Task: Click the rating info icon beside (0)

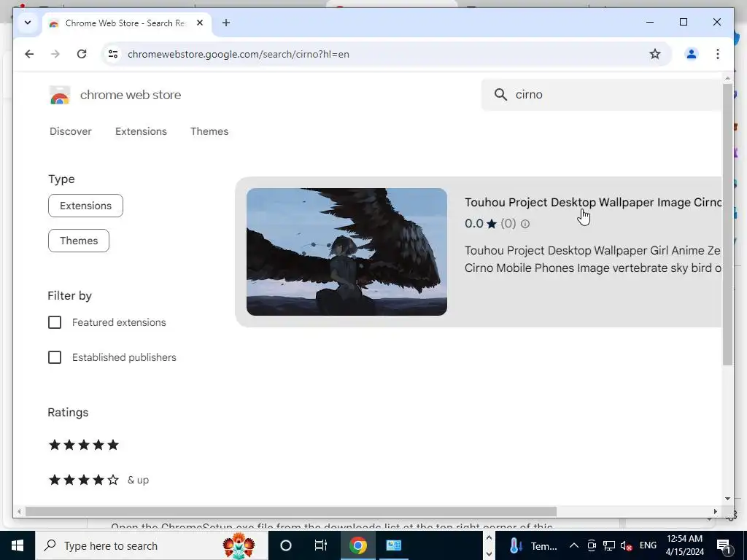Action: pyautogui.click(x=525, y=224)
